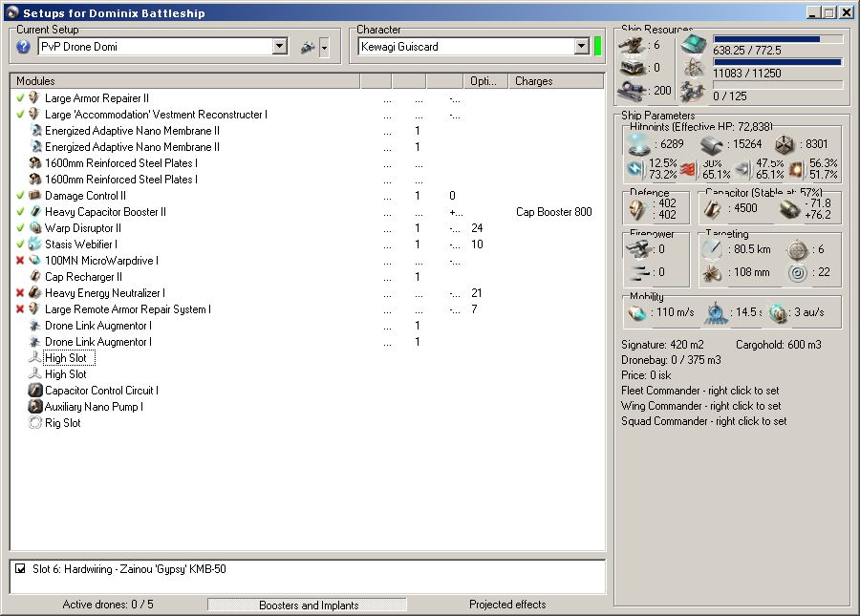860x616 pixels.
Task: Click the powergrid resource icon
Action: [694, 68]
